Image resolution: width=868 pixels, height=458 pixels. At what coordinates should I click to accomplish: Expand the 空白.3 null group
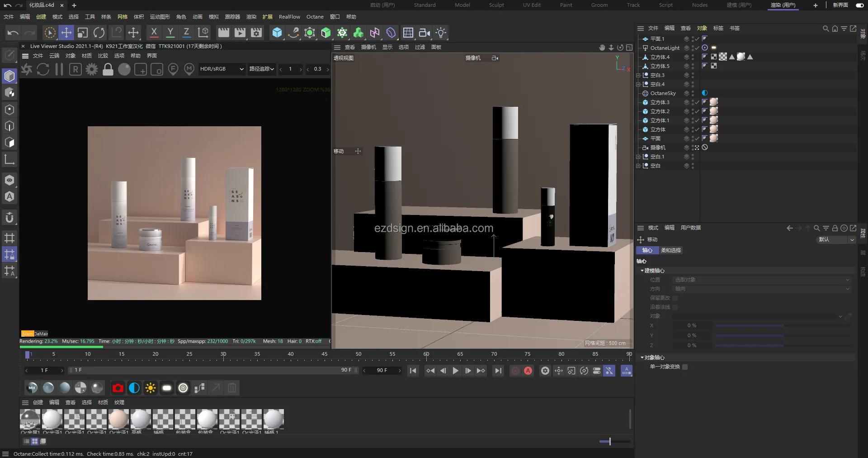638,75
